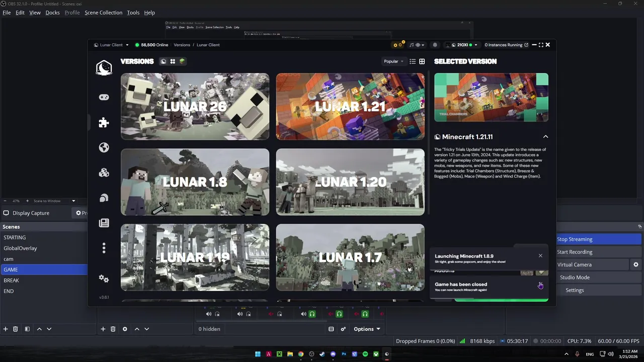Select the green block filter next to VERSIONS
The width and height of the screenshot is (644, 362).
coord(182,61)
